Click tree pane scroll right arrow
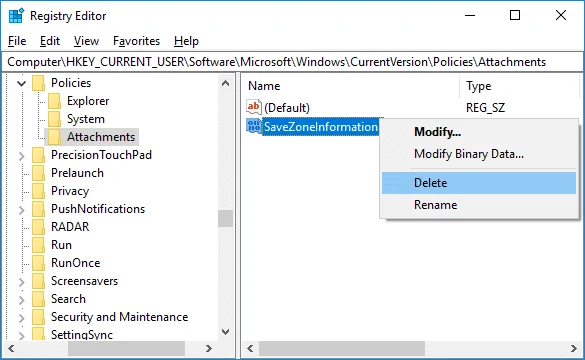 pyautogui.click(x=209, y=349)
